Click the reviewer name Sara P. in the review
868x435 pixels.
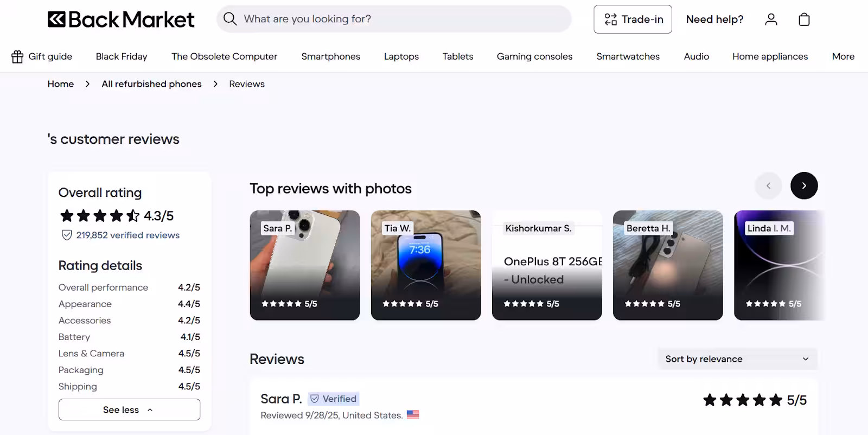(x=281, y=399)
